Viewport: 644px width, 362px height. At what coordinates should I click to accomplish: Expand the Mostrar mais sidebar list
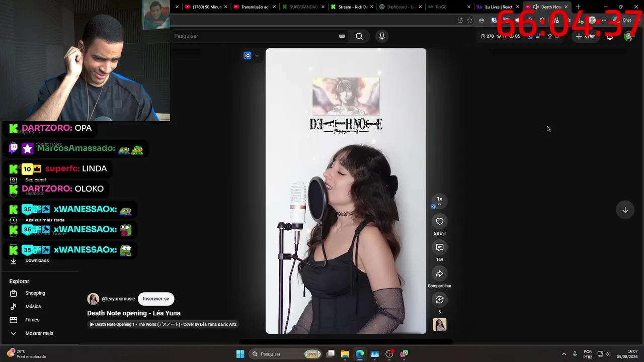39,333
